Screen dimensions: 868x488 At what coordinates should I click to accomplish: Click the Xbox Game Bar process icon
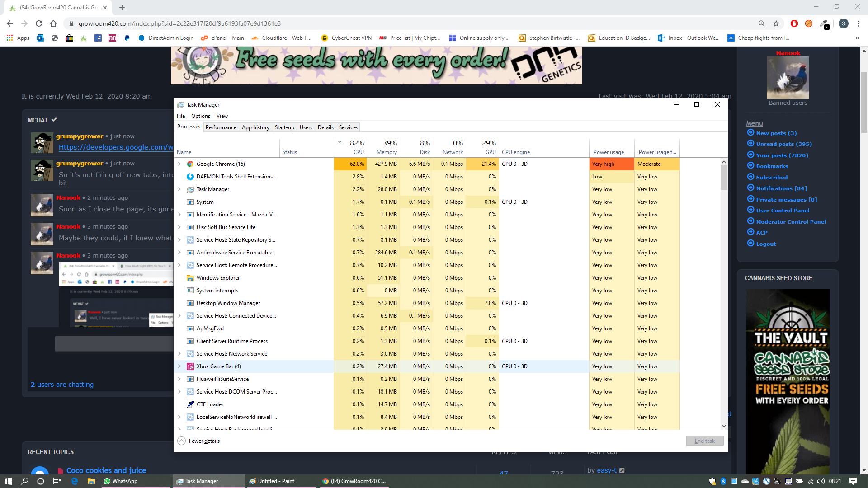(x=190, y=366)
